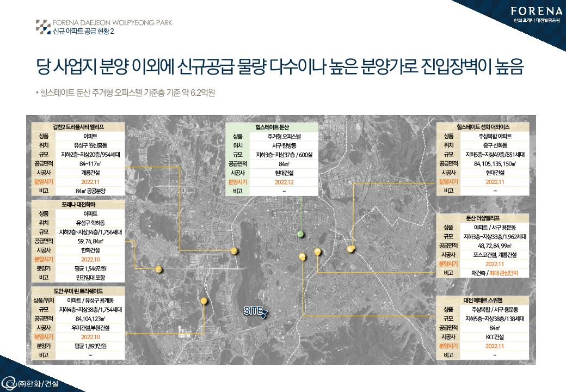
Task: Click the 서구 탄방동 location cell
Action: (x=284, y=145)
